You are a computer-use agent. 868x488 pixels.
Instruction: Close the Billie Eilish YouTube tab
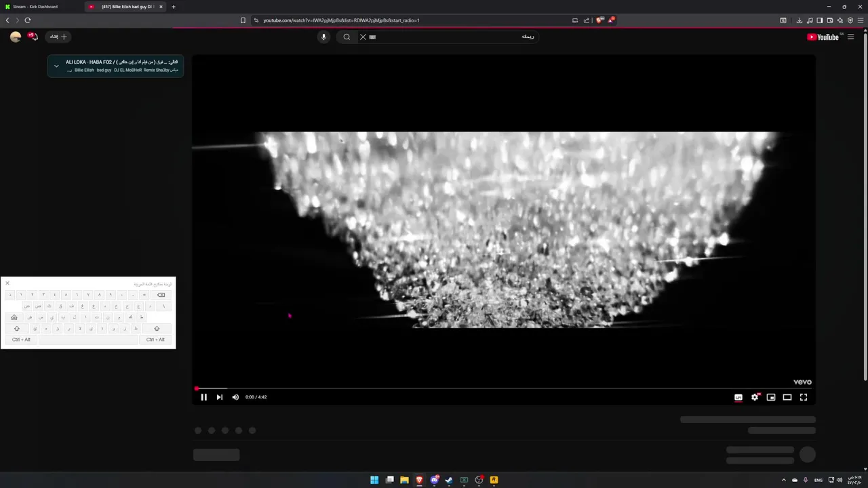point(161,7)
